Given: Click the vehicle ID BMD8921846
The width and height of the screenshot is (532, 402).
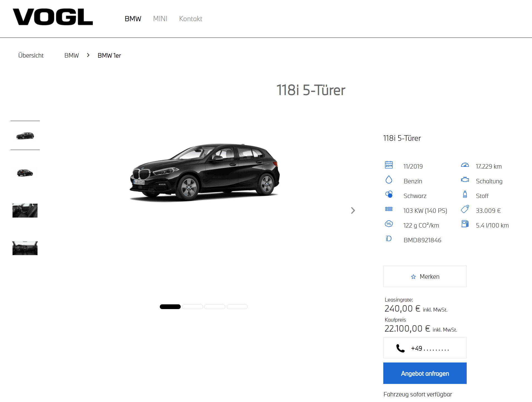Looking at the screenshot, I should pyautogui.click(x=422, y=240).
